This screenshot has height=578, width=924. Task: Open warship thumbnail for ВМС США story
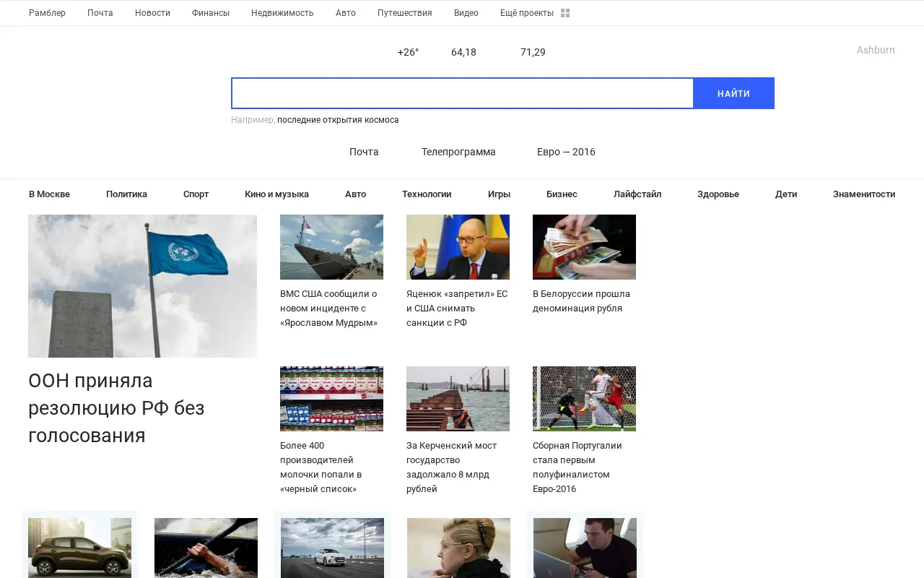pos(331,247)
